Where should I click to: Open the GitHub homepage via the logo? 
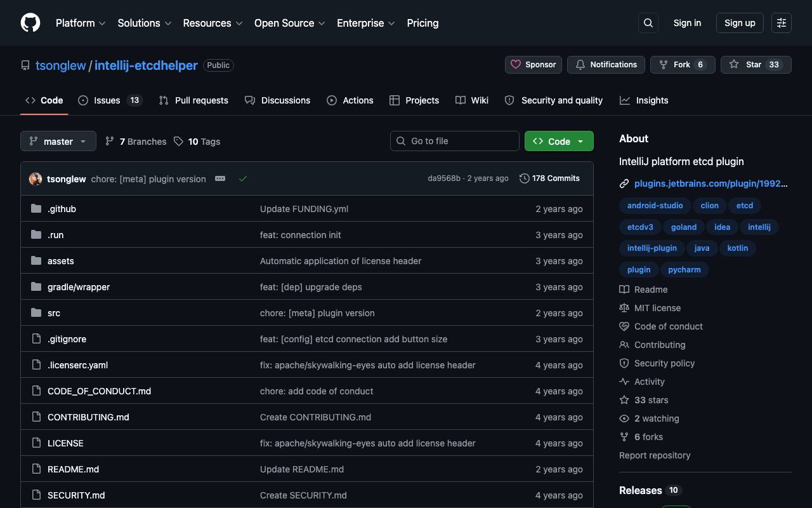tap(30, 23)
